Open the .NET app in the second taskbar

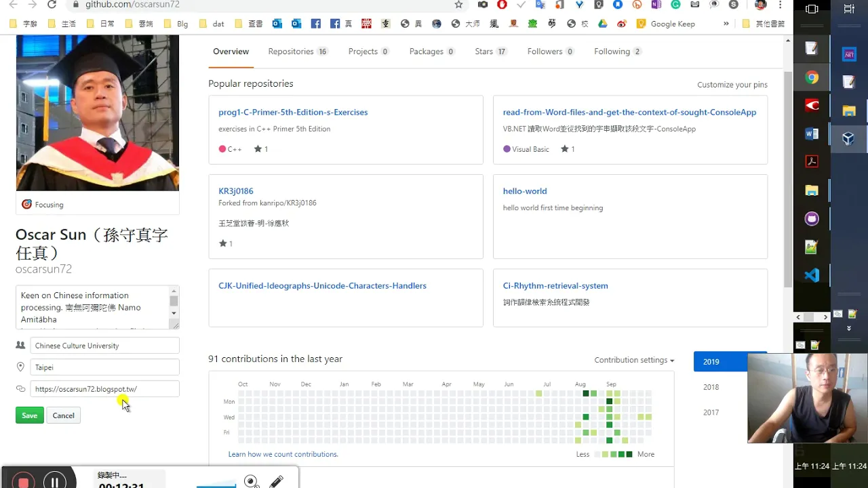(849, 54)
